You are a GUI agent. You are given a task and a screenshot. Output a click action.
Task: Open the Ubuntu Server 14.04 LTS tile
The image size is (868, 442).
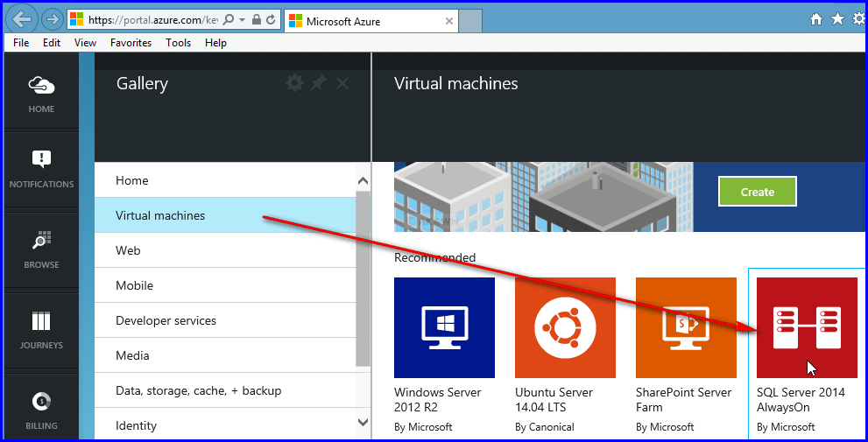[x=565, y=327]
